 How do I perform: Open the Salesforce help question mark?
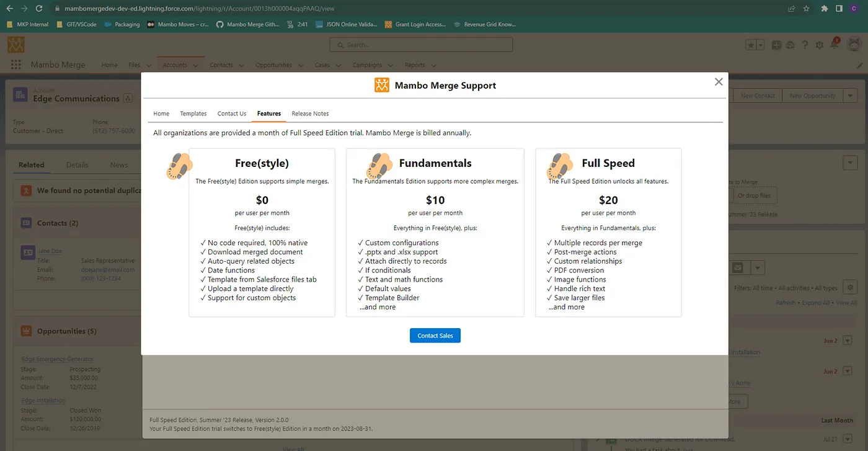coord(805,45)
